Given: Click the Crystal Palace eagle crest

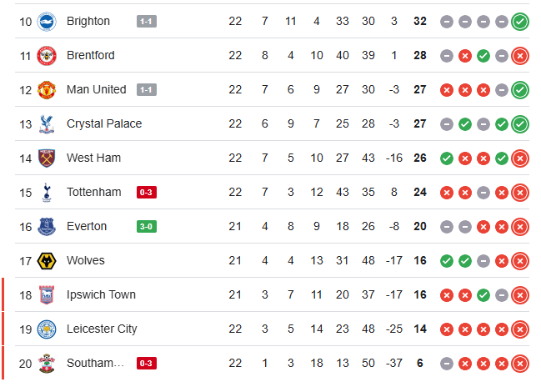Looking at the screenshot, I should pos(46,123).
